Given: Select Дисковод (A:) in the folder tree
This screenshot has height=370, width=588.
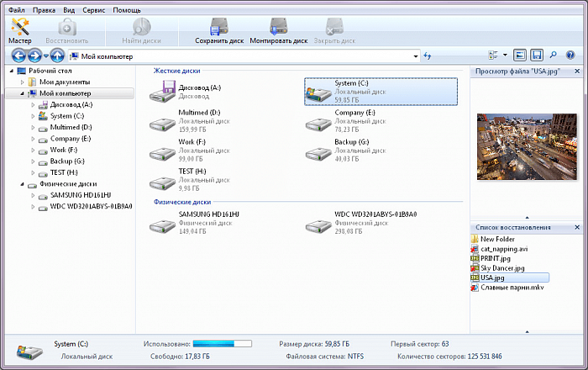Looking at the screenshot, I should coord(71,105).
